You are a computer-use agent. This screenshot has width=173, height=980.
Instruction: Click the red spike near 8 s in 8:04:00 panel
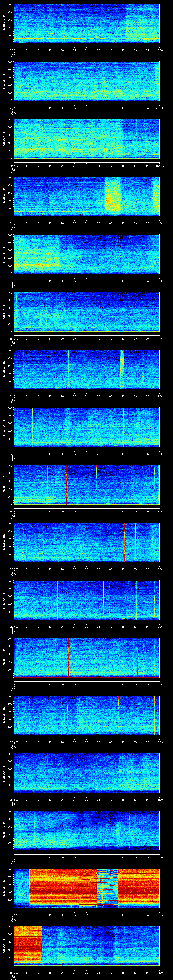coord(33,427)
